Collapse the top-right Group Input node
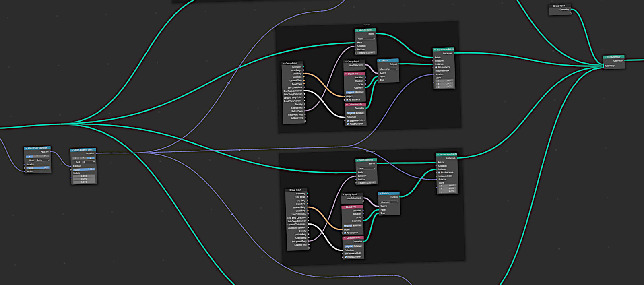The height and width of the screenshot is (285, 644). pyautogui.click(x=551, y=6)
